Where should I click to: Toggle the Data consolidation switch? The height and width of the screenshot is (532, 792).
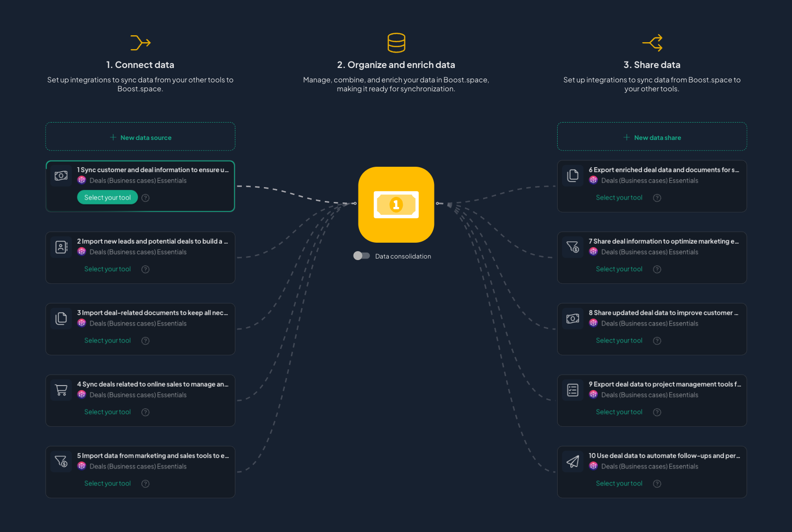coord(361,256)
